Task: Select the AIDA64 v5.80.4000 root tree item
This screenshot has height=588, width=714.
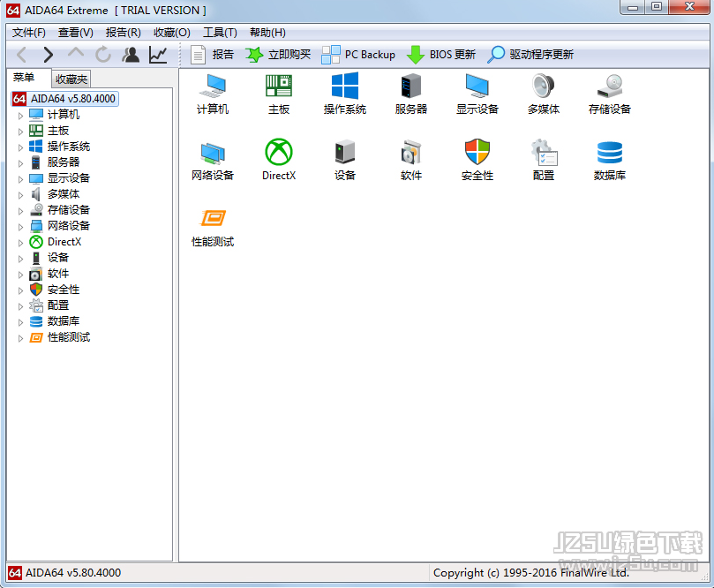Action: pyautogui.click(x=64, y=99)
